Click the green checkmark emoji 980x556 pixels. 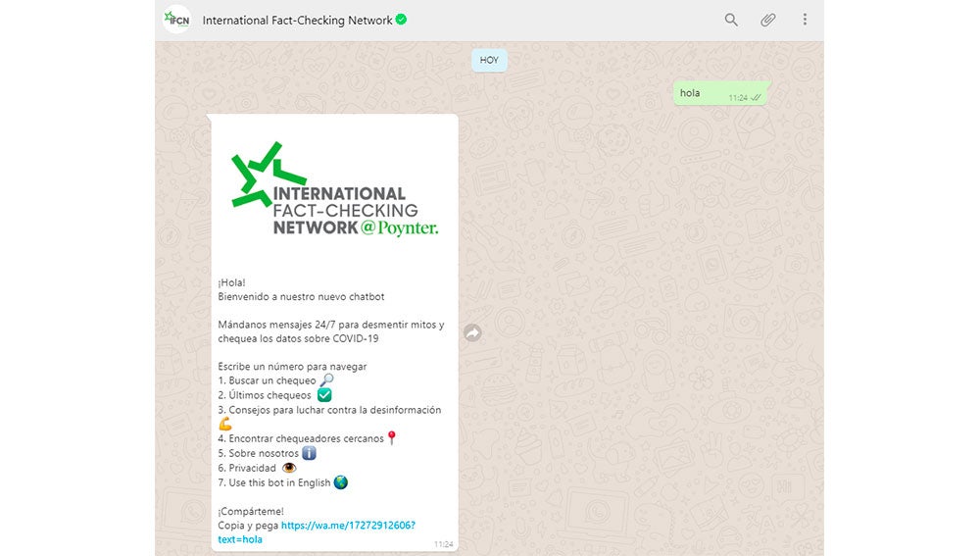[324, 395]
